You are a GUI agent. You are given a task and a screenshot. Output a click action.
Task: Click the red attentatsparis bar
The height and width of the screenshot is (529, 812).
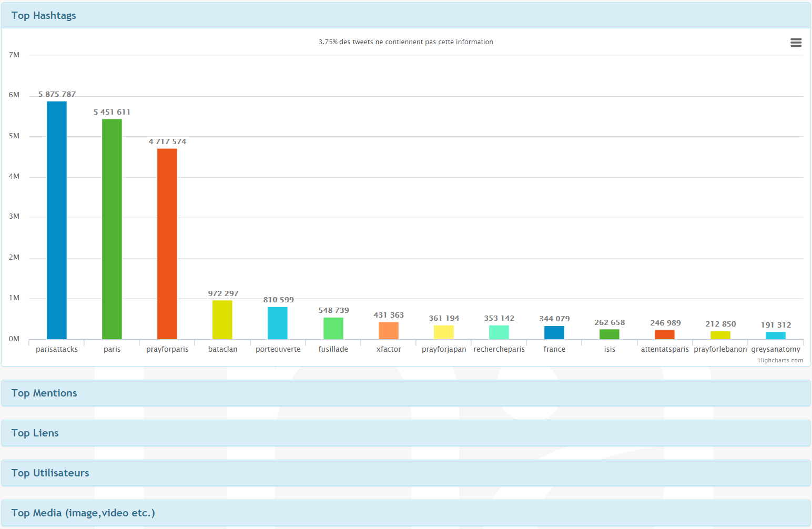(x=665, y=334)
